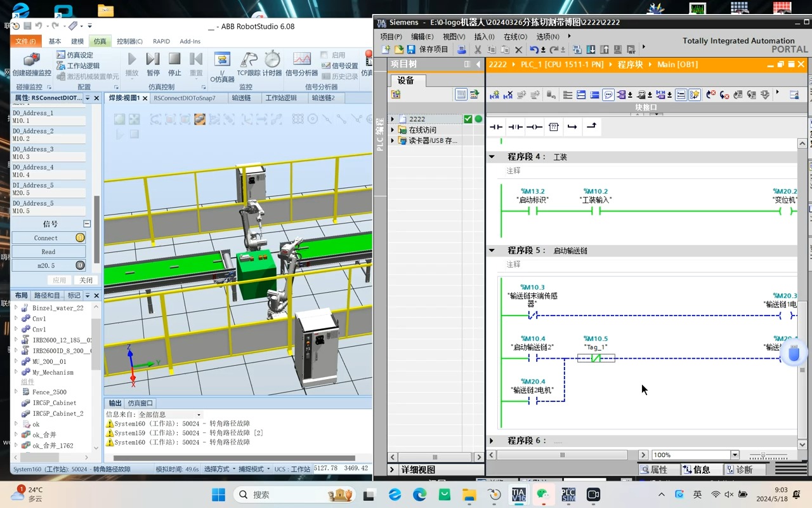The width and height of the screenshot is (812, 508).
Task: Toggle network comments display in editor toolbar
Action: tap(681, 95)
